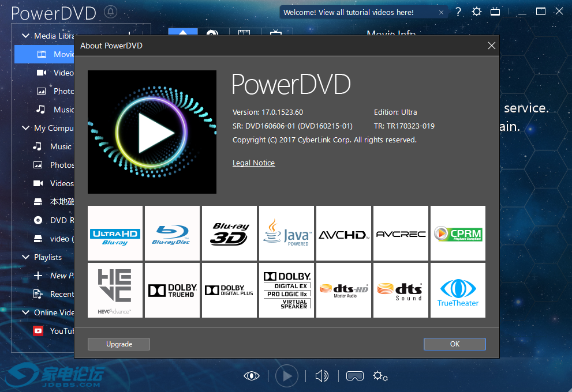
Task: Collapse the My Computer section
Action: pyautogui.click(x=25, y=128)
